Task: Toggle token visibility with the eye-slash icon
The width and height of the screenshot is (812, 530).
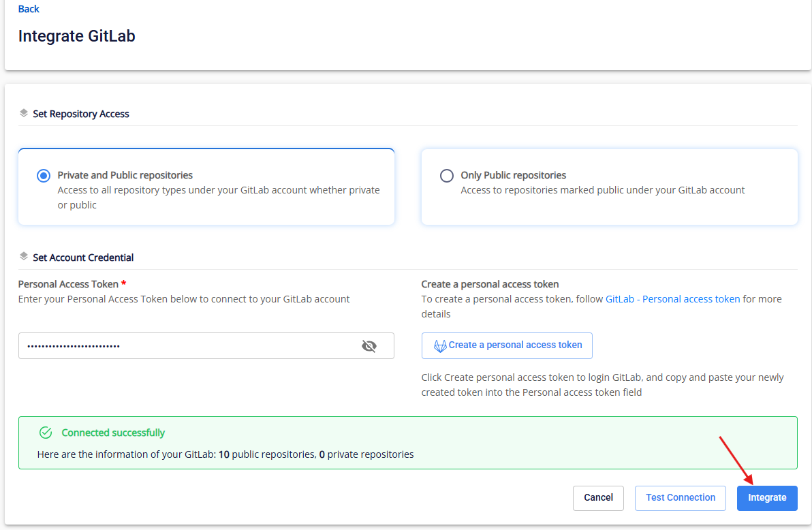Action: (369, 346)
